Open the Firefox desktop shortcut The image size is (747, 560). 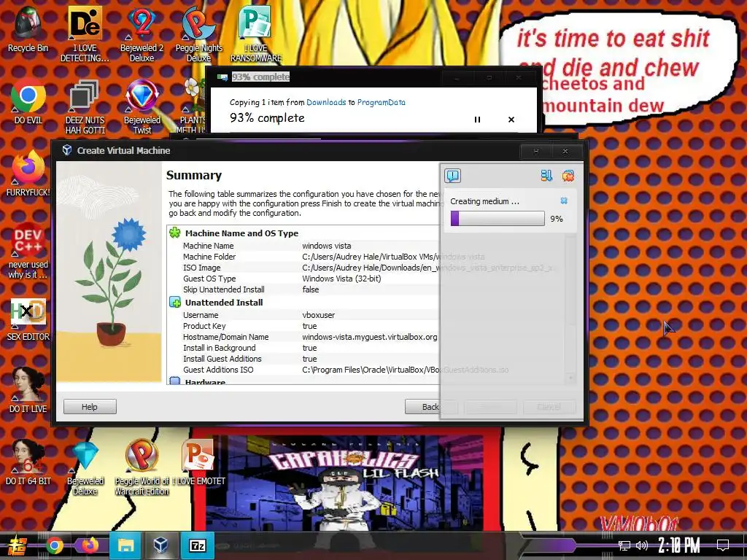(28, 174)
